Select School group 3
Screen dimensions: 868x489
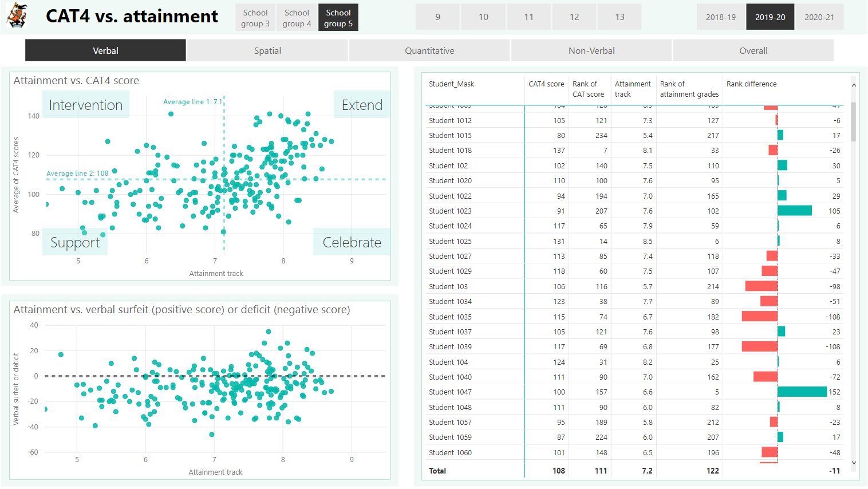click(255, 17)
